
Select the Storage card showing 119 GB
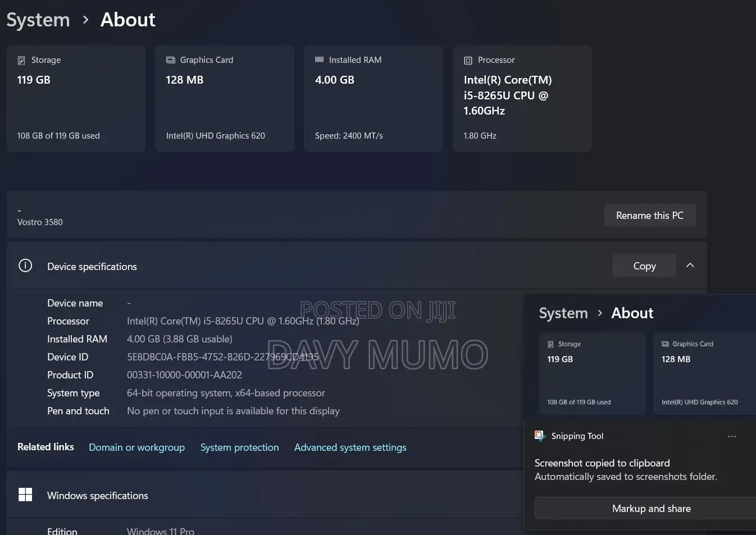point(76,98)
